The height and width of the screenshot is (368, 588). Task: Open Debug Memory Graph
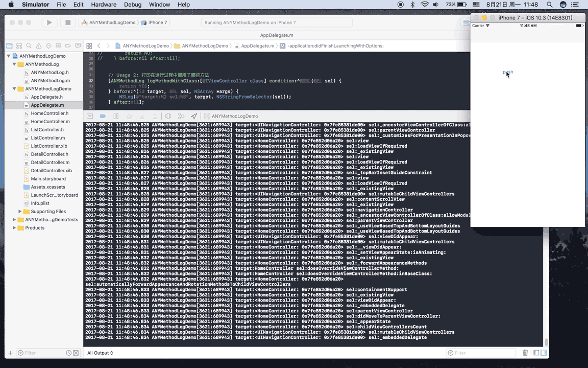coord(181,116)
